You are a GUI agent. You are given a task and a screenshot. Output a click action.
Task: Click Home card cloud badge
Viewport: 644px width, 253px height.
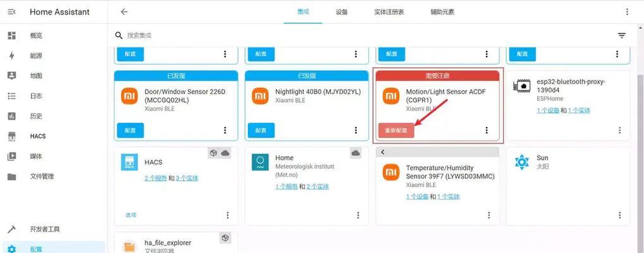[x=356, y=153]
